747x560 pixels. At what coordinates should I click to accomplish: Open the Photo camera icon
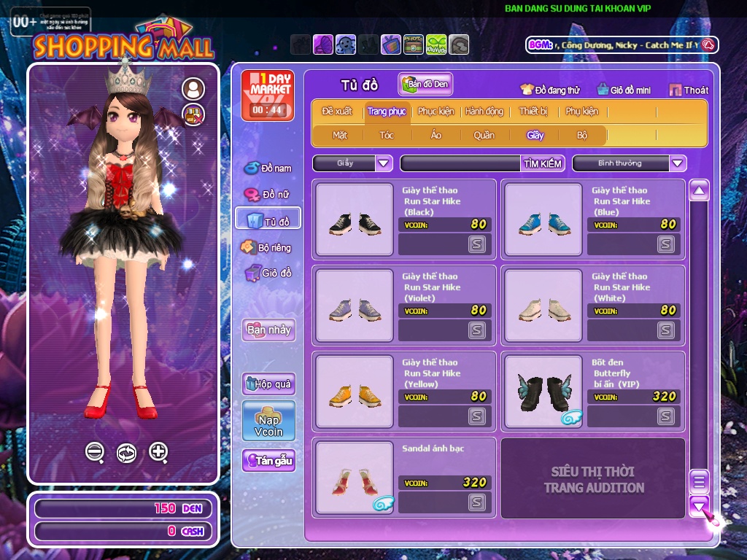414,44
